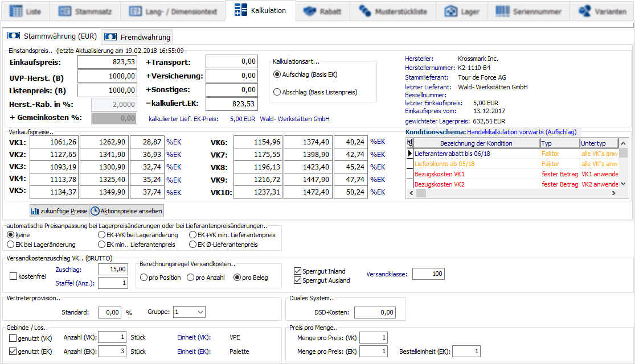
Task: Select 'EK Ø-Lieferantenpreis' option
Action: 192,245
